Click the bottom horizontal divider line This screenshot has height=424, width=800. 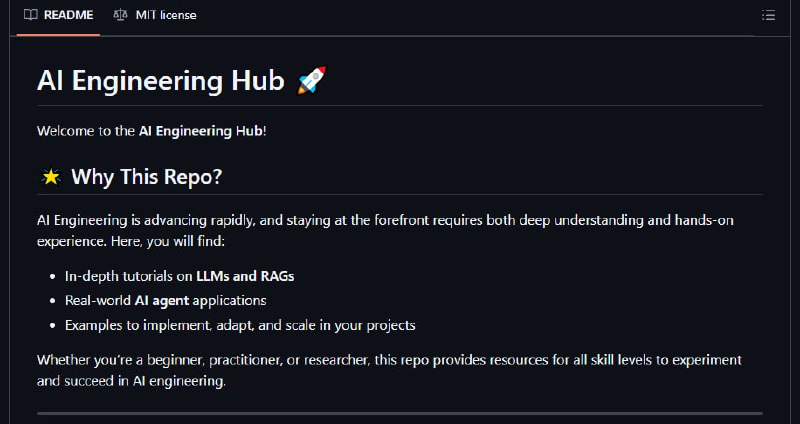(400, 413)
